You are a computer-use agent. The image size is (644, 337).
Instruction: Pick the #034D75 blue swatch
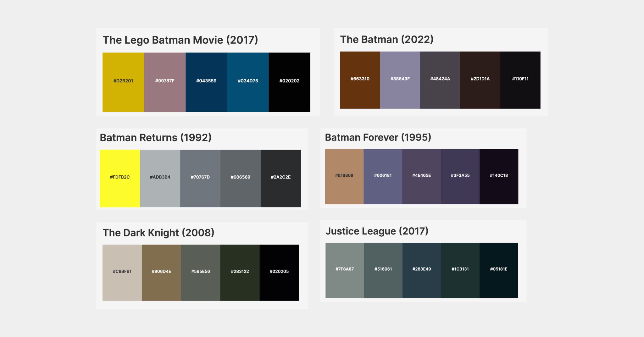248,81
